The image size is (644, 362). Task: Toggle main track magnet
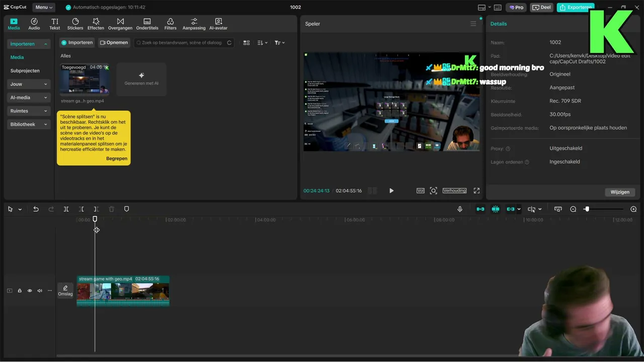480,209
